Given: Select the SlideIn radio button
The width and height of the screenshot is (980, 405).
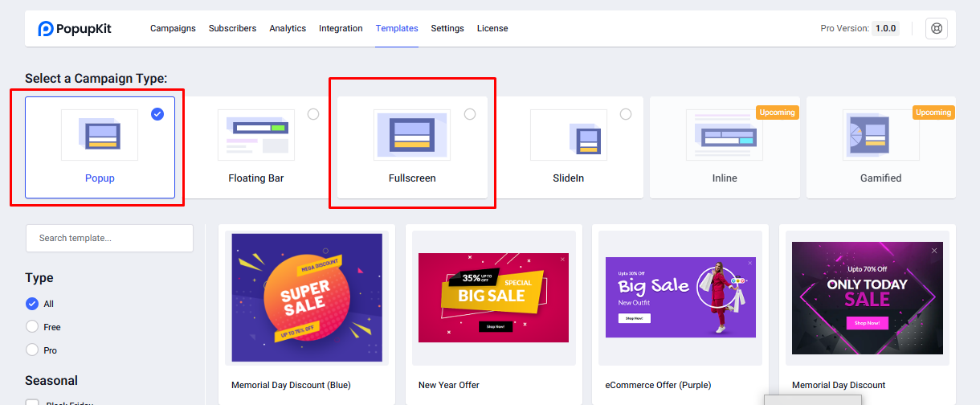Looking at the screenshot, I should 626,114.
